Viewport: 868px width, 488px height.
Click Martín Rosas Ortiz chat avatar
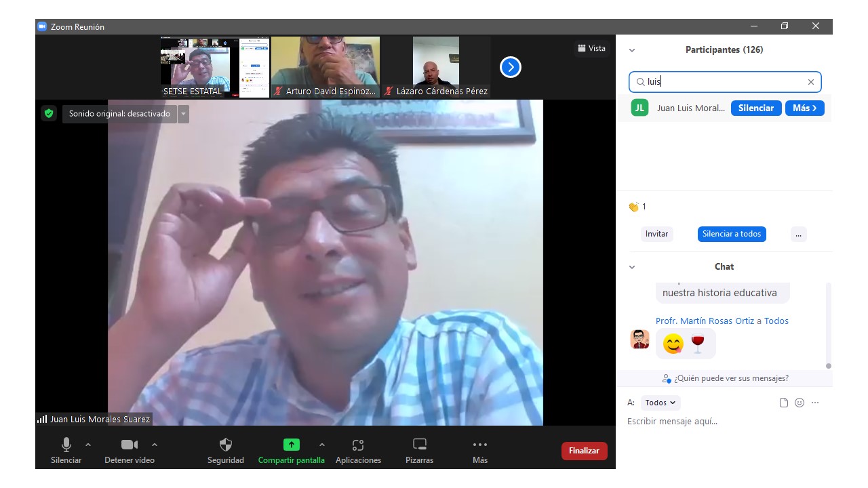639,339
